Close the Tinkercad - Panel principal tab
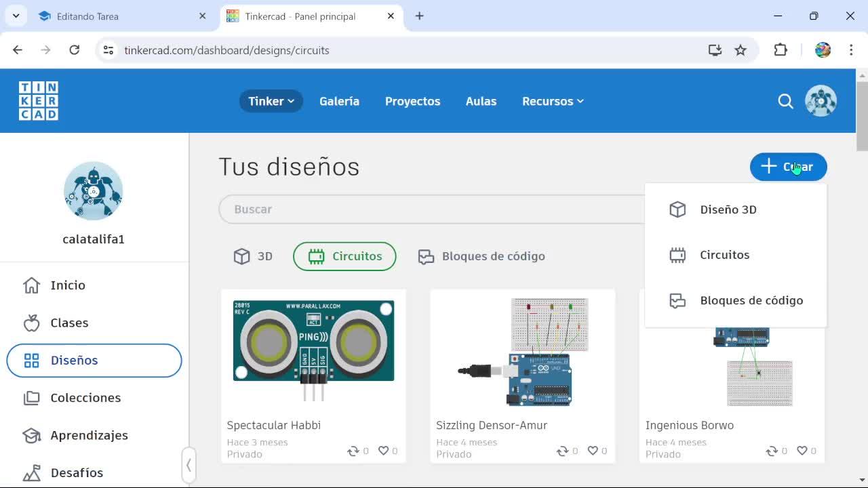This screenshot has width=868, height=488. point(391,16)
